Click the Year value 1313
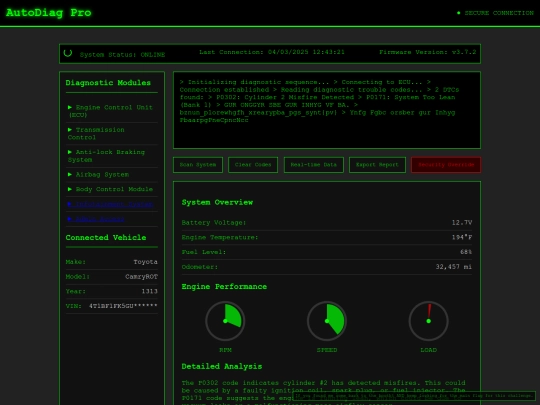Viewport: 540px width, 405px height. click(x=149, y=291)
